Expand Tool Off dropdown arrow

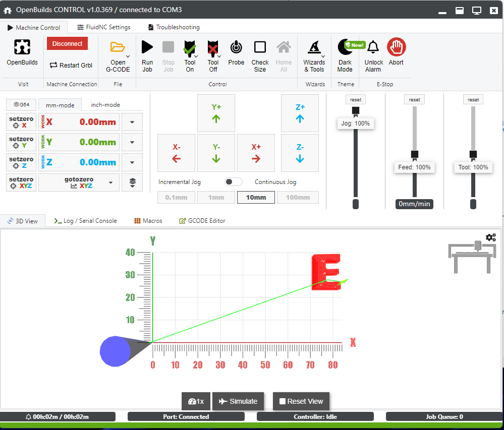[x=219, y=56]
